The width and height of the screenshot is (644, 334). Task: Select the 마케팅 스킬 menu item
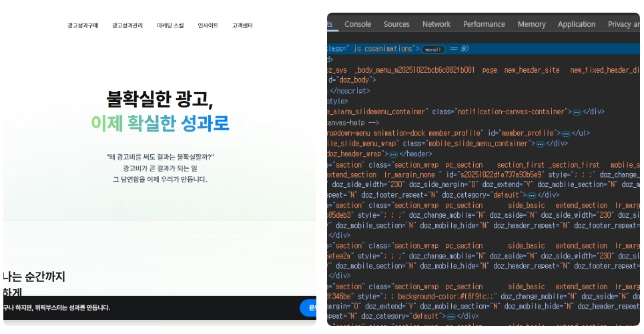click(x=170, y=25)
